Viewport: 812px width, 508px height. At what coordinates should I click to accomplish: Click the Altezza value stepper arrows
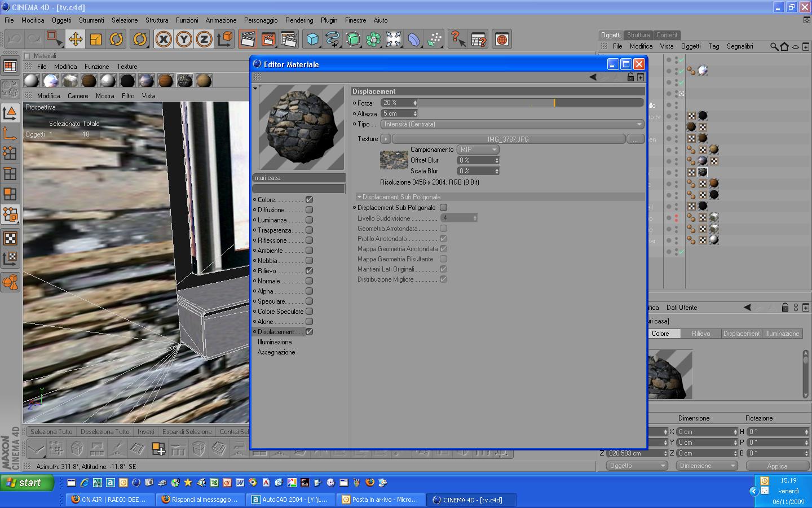pos(415,113)
